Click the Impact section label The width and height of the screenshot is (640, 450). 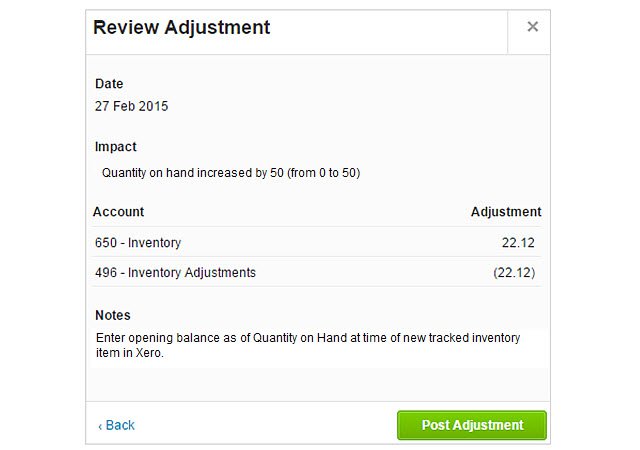tap(115, 146)
